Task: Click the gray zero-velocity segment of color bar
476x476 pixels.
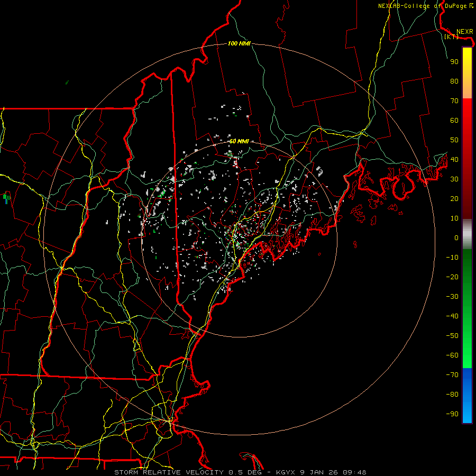Action: click(467, 234)
